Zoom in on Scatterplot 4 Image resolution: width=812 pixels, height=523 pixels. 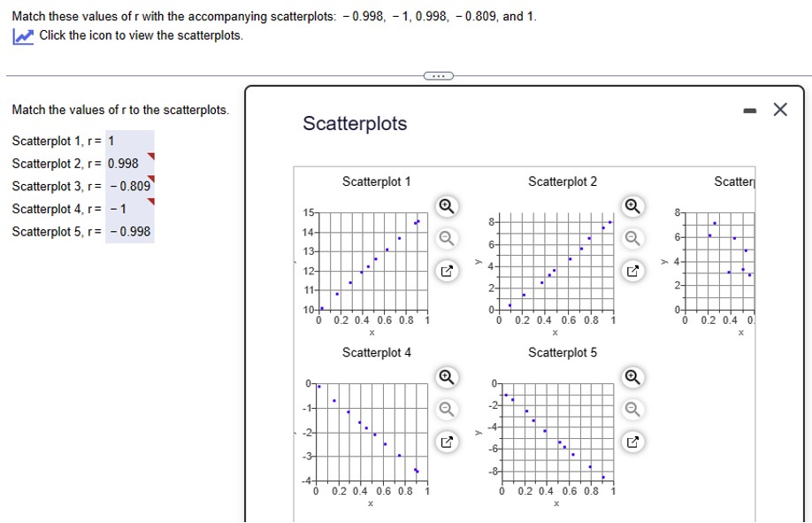446,378
